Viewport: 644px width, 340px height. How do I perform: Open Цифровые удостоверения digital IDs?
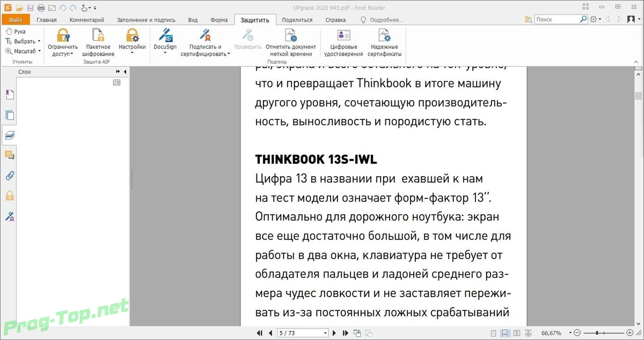[343, 43]
